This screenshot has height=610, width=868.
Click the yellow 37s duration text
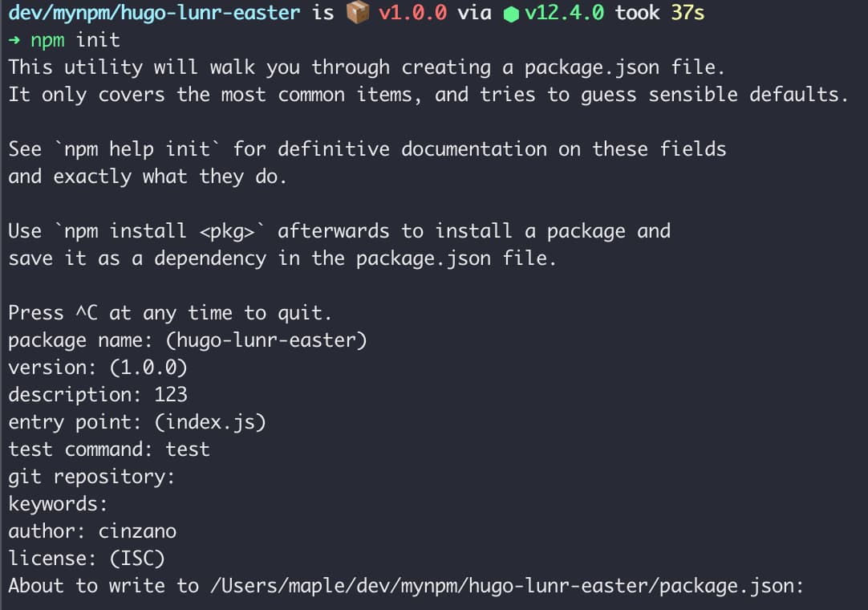tap(688, 12)
